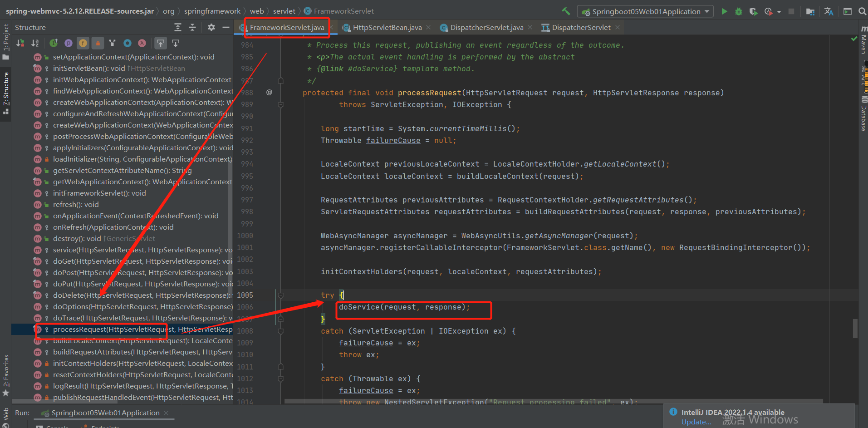Toggle Autoscroll to Source icon
The height and width of the screenshot is (428, 868).
[161, 43]
